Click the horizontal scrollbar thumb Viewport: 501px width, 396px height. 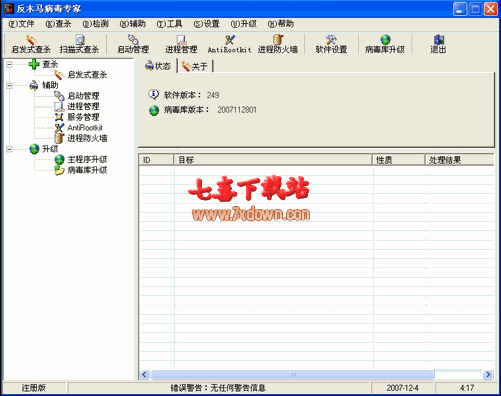point(292,374)
